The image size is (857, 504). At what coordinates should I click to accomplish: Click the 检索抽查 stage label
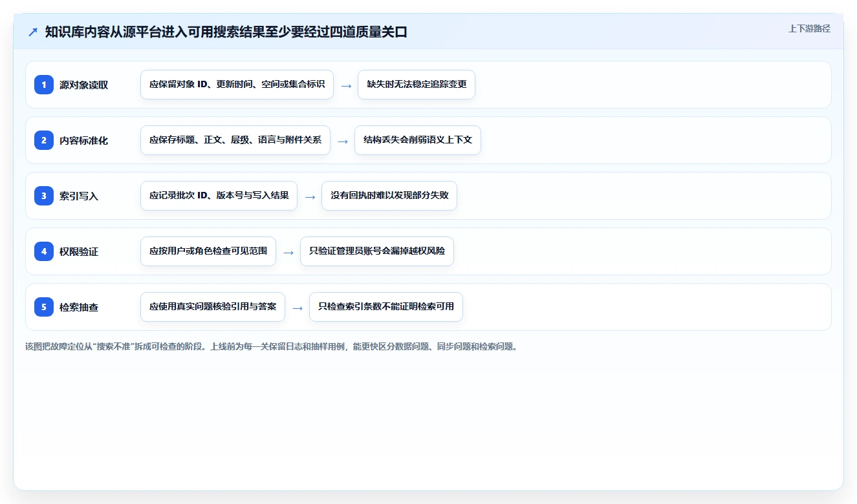click(79, 307)
